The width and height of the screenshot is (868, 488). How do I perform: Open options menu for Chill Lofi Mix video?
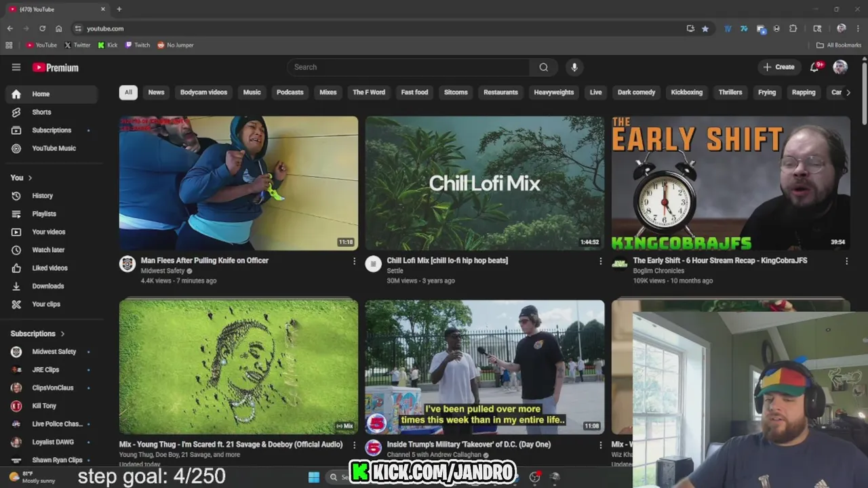click(x=600, y=261)
